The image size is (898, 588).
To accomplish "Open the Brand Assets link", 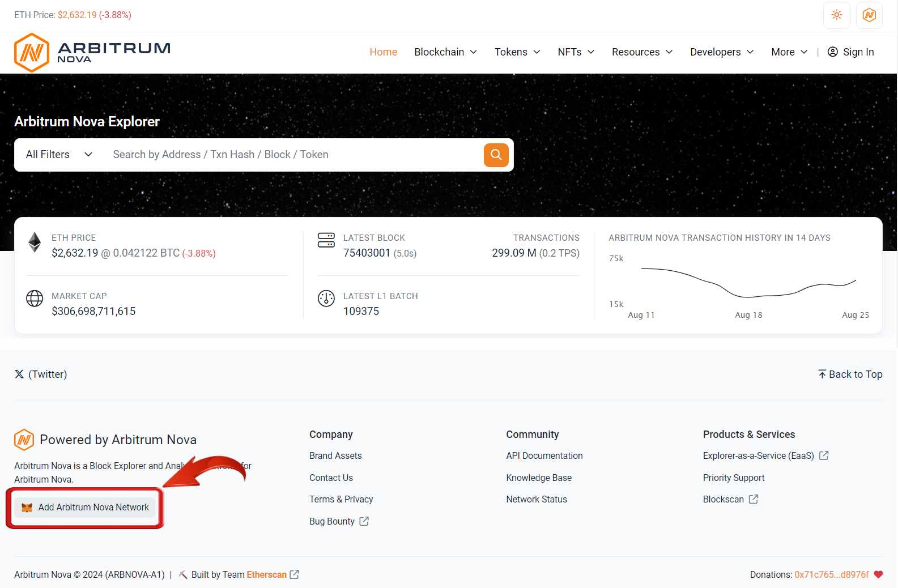I will [335, 455].
